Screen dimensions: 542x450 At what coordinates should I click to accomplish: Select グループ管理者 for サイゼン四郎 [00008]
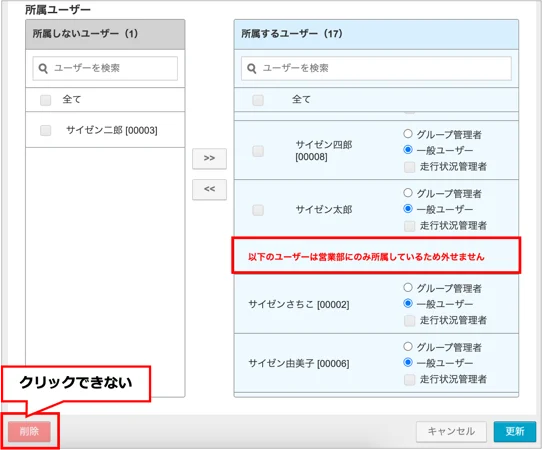pos(408,133)
